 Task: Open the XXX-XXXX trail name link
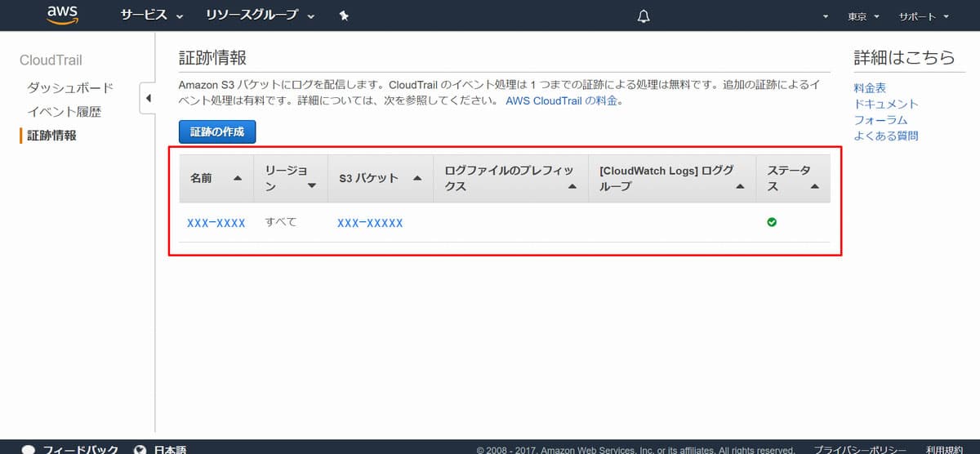tap(216, 223)
